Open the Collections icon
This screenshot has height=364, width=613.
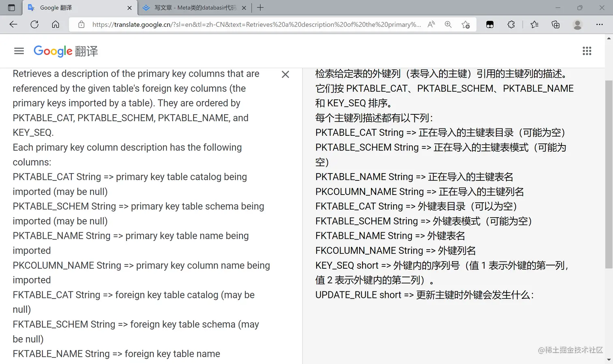[556, 24]
